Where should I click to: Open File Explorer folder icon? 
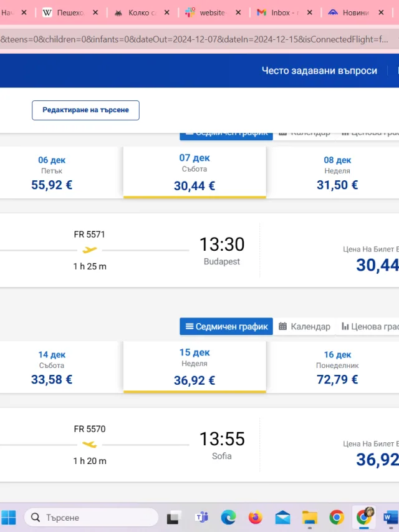[310, 518]
